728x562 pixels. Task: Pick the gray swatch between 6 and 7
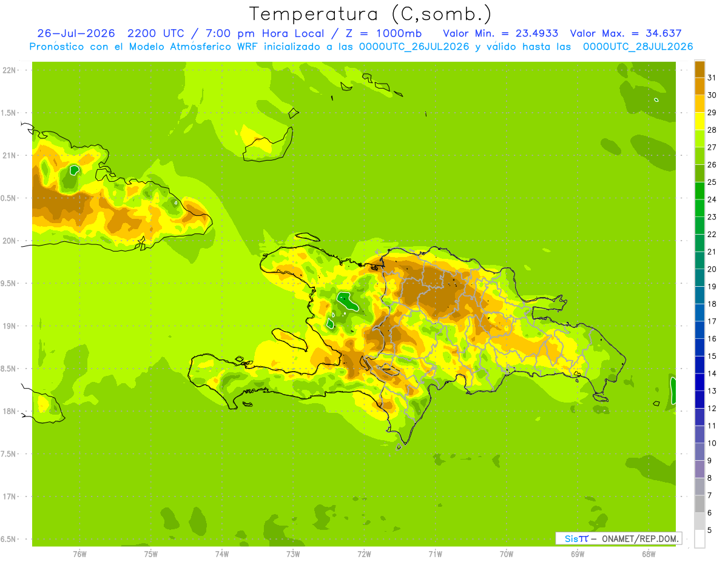[699, 504]
